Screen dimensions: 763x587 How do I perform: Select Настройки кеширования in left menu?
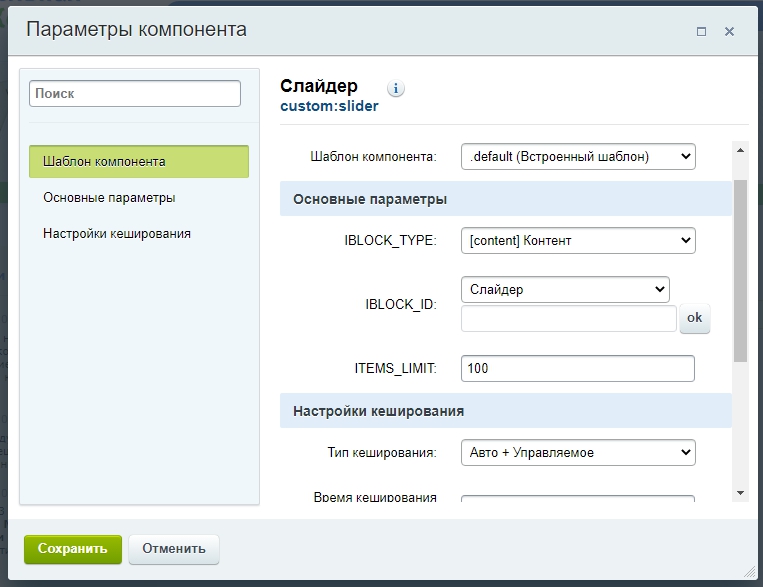pyautogui.click(x=117, y=234)
